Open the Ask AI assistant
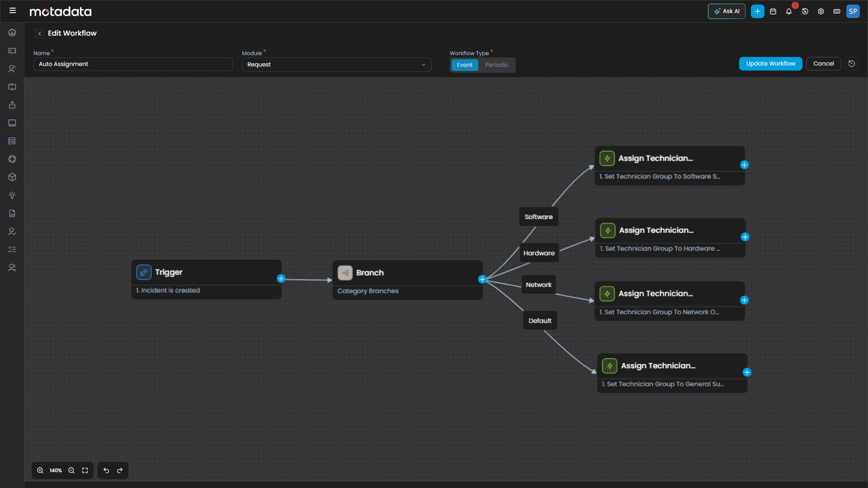The height and width of the screenshot is (488, 868). [726, 11]
